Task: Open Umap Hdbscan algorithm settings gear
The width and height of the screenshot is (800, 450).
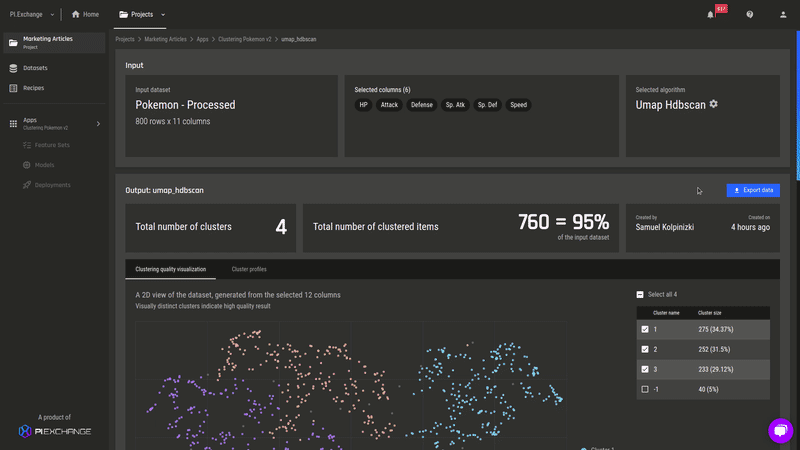Action: pyautogui.click(x=713, y=104)
